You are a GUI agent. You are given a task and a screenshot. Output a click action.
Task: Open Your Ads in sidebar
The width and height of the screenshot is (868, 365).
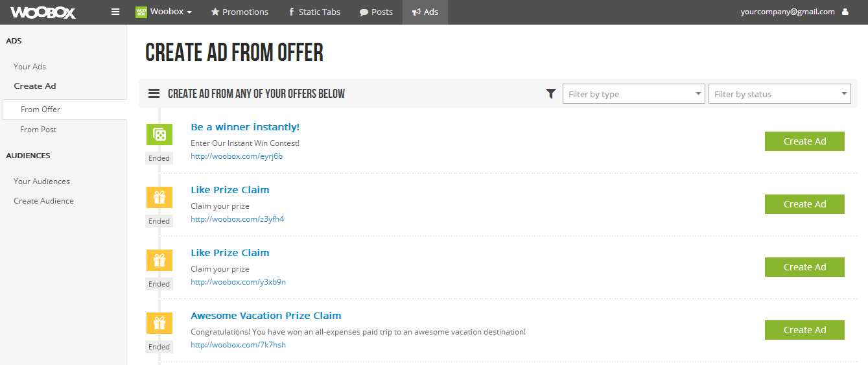30,66
